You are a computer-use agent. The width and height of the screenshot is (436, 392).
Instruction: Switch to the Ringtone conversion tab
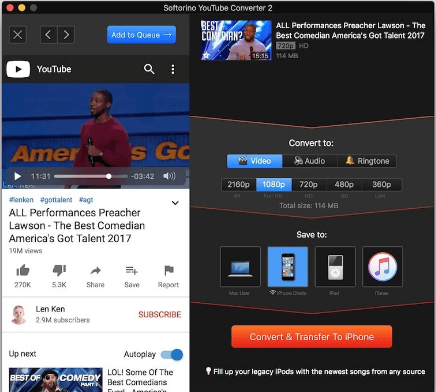click(367, 161)
